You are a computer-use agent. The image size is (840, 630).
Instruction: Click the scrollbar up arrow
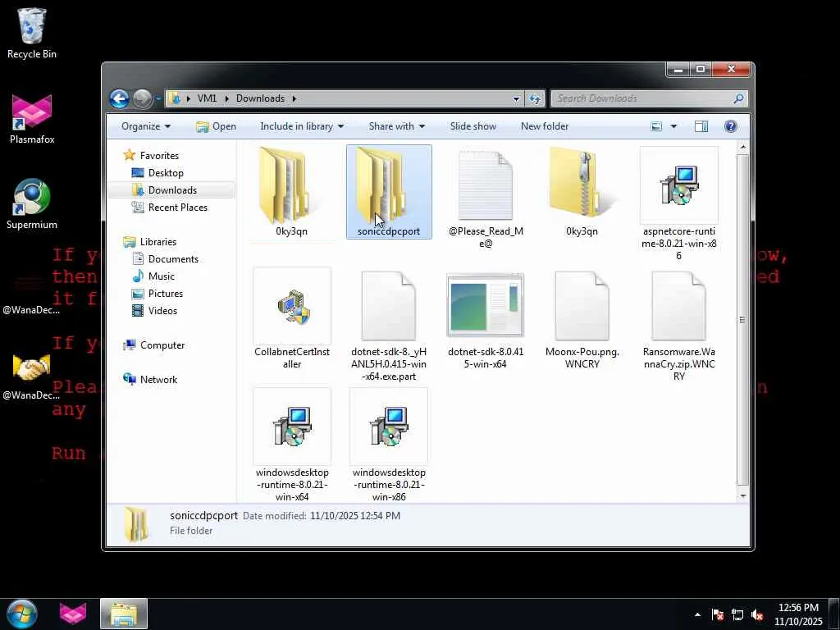click(742, 147)
